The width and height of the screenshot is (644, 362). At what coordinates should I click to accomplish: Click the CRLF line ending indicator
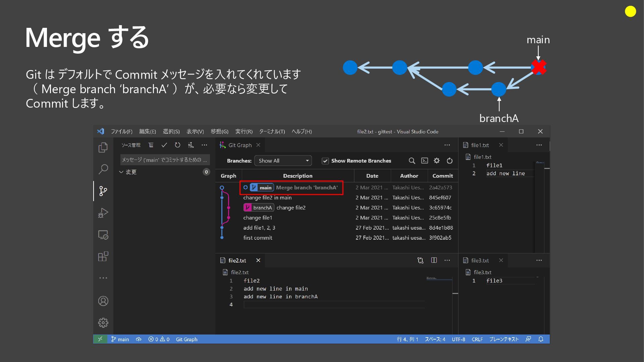(477, 339)
